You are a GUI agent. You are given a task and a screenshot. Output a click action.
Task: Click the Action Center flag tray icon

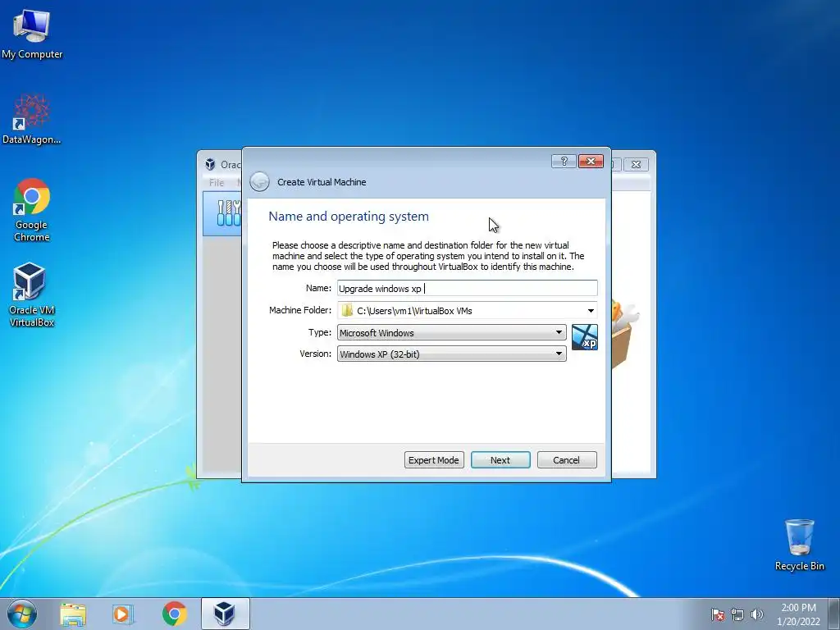point(718,614)
